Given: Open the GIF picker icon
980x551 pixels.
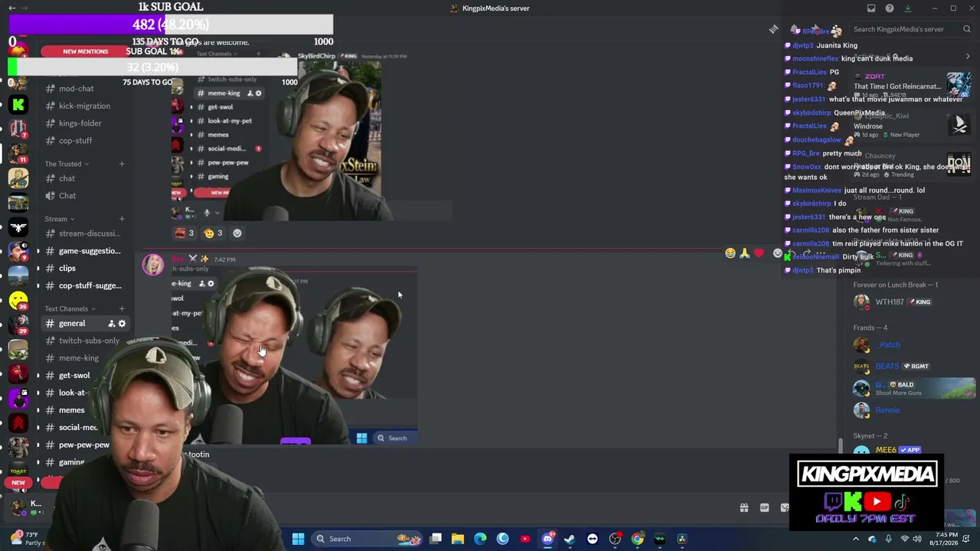Looking at the screenshot, I should (x=764, y=507).
